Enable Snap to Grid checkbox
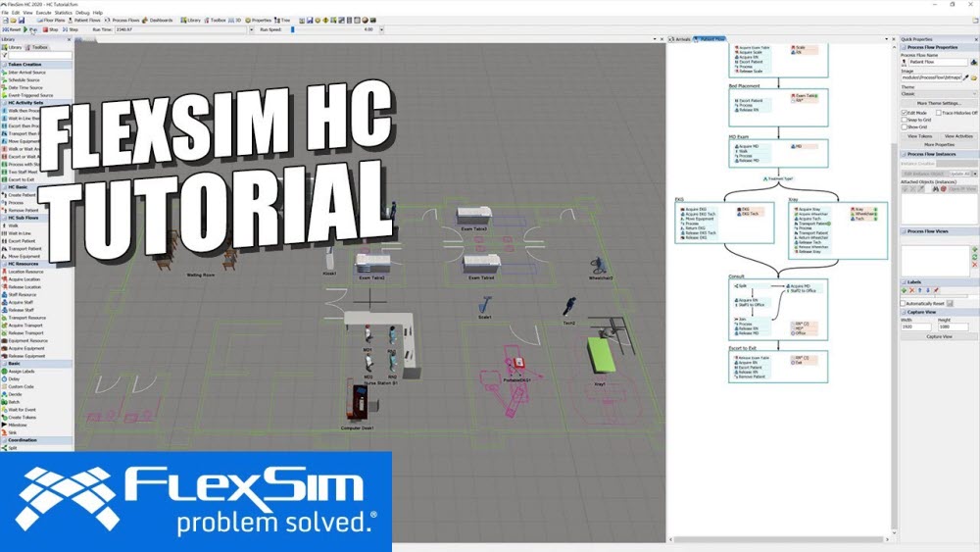Image resolution: width=980 pixels, height=552 pixels. point(904,120)
